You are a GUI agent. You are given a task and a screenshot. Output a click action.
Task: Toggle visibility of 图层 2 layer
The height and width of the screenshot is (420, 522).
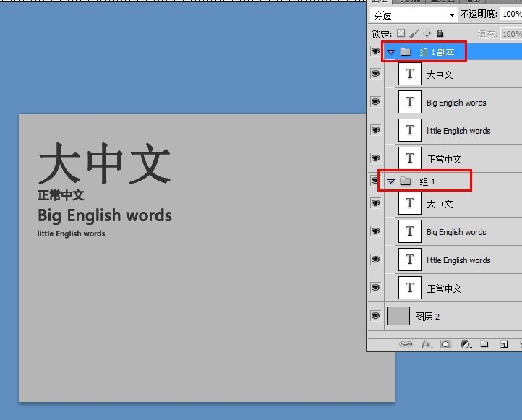(x=375, y=315)
